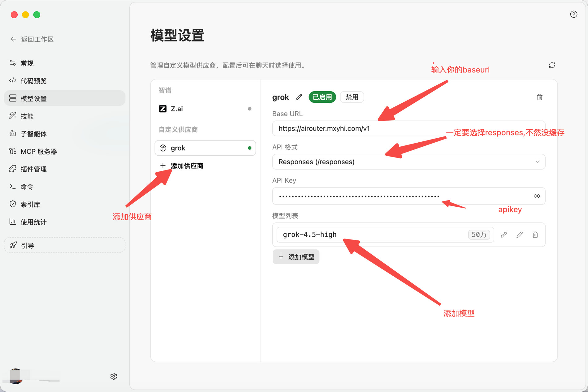This screenshot has height=392, width=588.
Task: Open 索引库 index library
Action: pyautogui.click(x=64, y=204)
